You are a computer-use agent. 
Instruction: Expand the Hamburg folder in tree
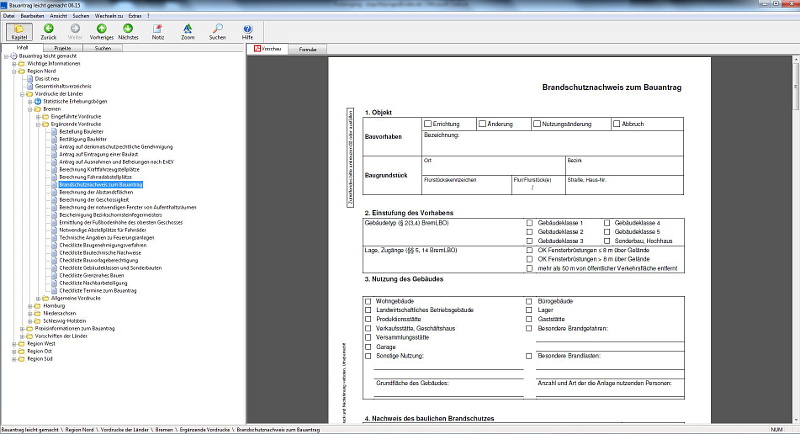(30, 306)
